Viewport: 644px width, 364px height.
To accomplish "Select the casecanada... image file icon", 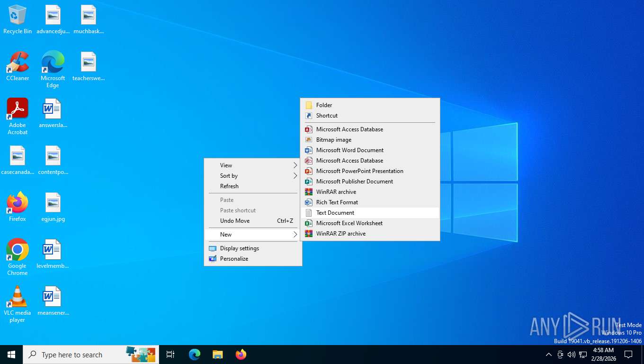I will pos(18,160).
